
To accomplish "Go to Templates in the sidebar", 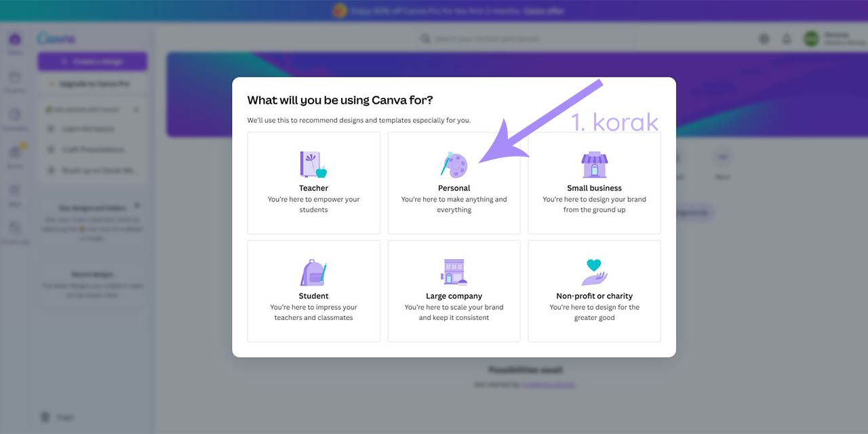I will pos(15,119).
